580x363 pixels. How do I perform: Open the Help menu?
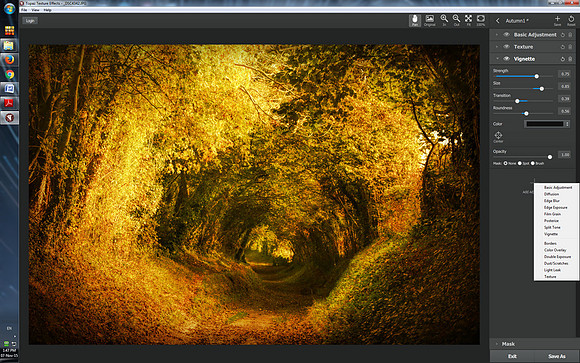[x=47, y=10]
